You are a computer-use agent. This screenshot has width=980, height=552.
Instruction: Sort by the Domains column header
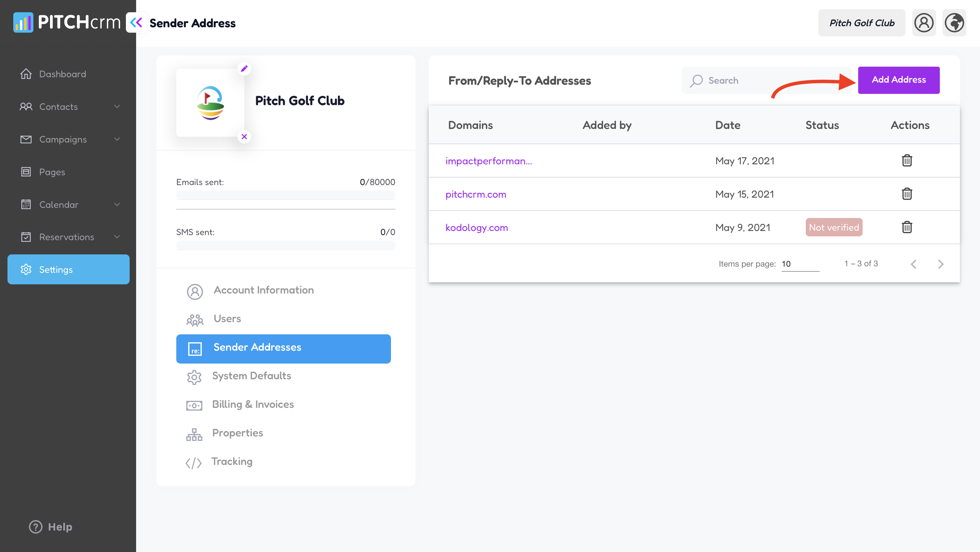pyautogui.click(x=470, y=125)
